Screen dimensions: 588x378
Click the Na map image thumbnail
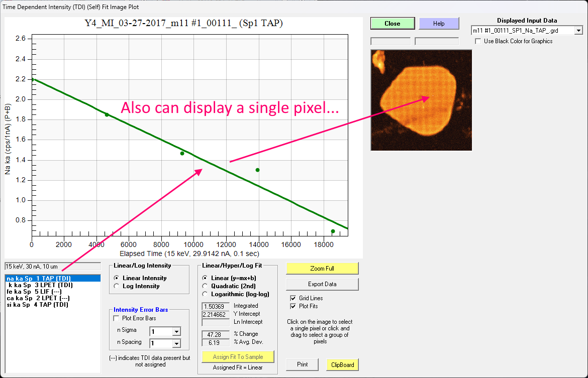pyautogui.click(x=421, y=100)
